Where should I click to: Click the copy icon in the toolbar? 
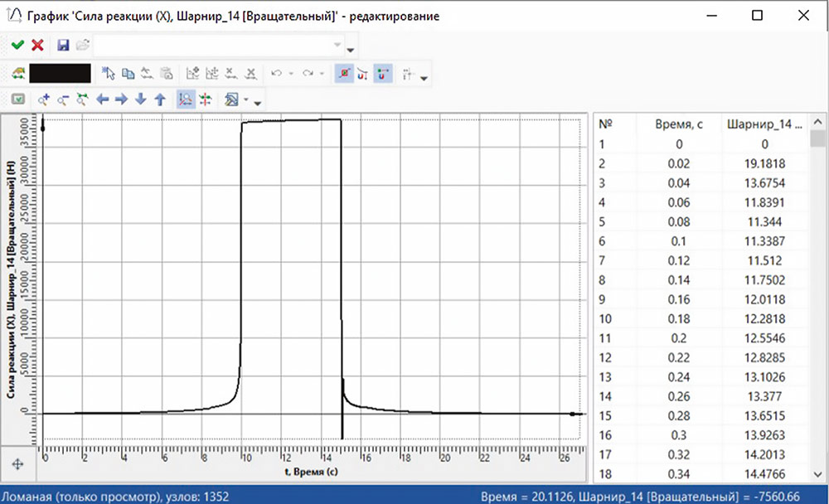click(x=127, y=74)
